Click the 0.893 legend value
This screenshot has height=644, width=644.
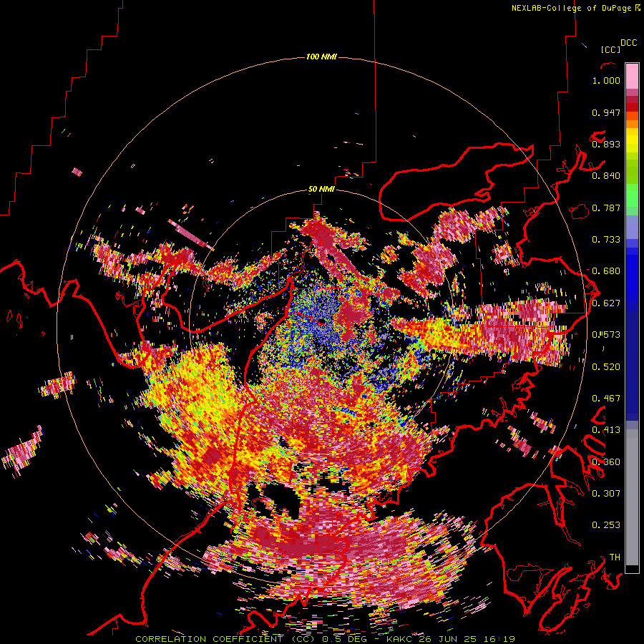[x=606, y=144]
